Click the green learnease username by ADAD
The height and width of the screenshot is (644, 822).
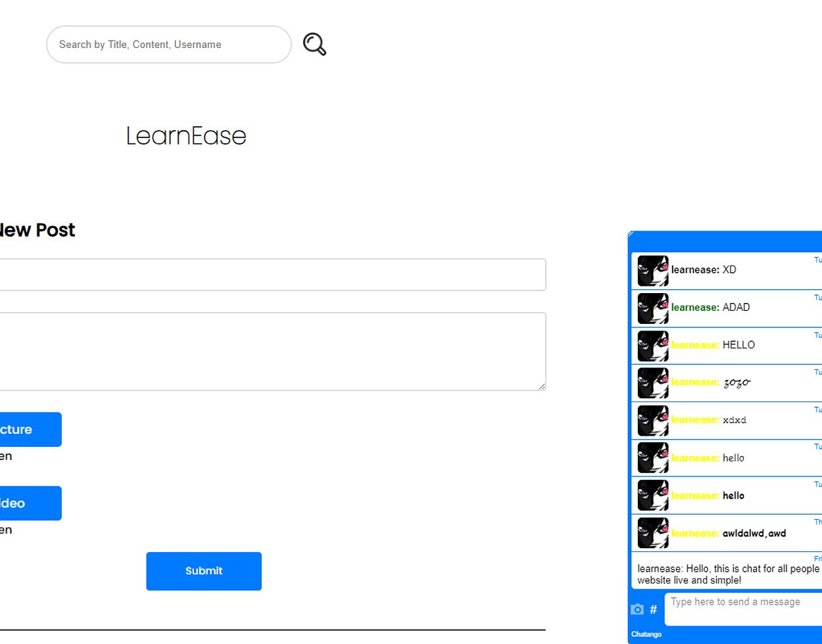pos(694,308)
